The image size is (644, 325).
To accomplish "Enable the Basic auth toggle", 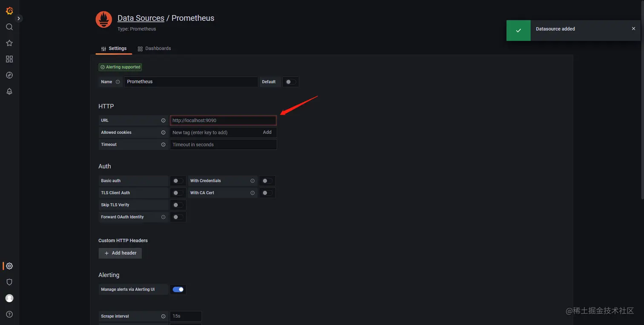I will (178, 181).
